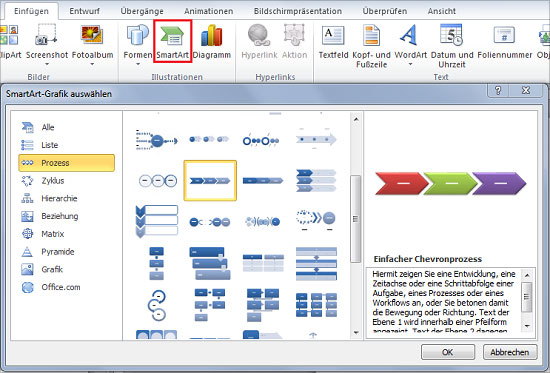
Task: Insert Datum und Uhrzeit
Action: tap(452, 46)
